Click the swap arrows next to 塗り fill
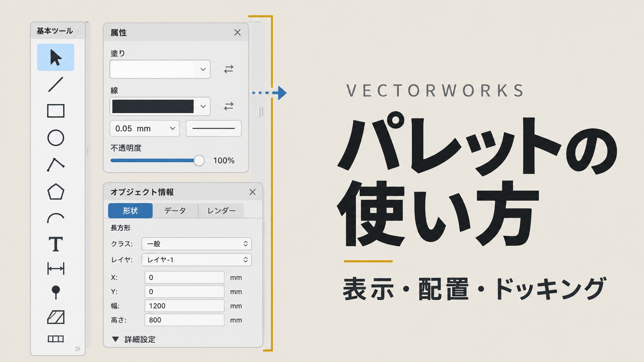Screen dimensions: 644x362 229,69
